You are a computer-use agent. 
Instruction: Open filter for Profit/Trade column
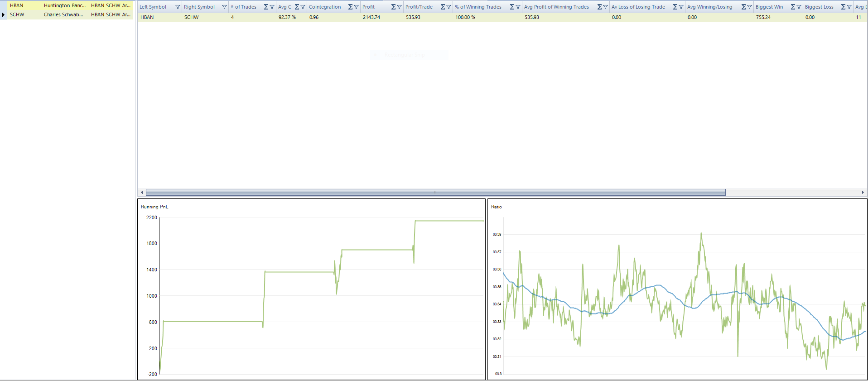pos(448,7)
